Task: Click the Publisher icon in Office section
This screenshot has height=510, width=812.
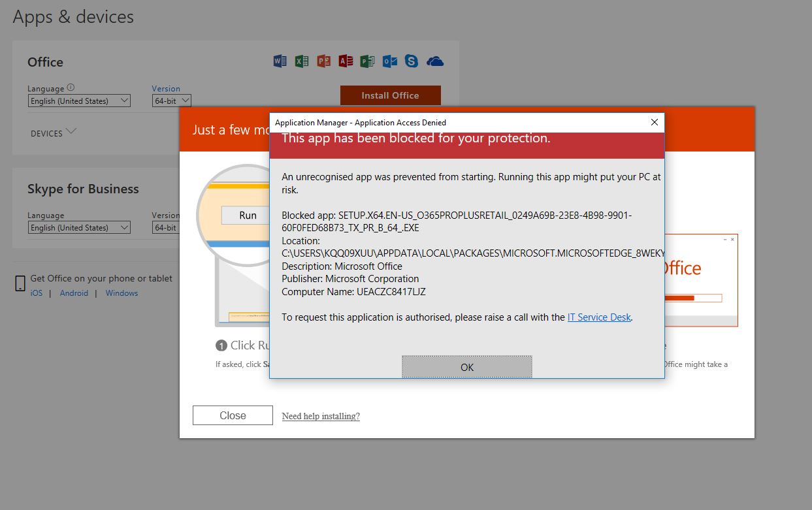Action: pos(367,61)
